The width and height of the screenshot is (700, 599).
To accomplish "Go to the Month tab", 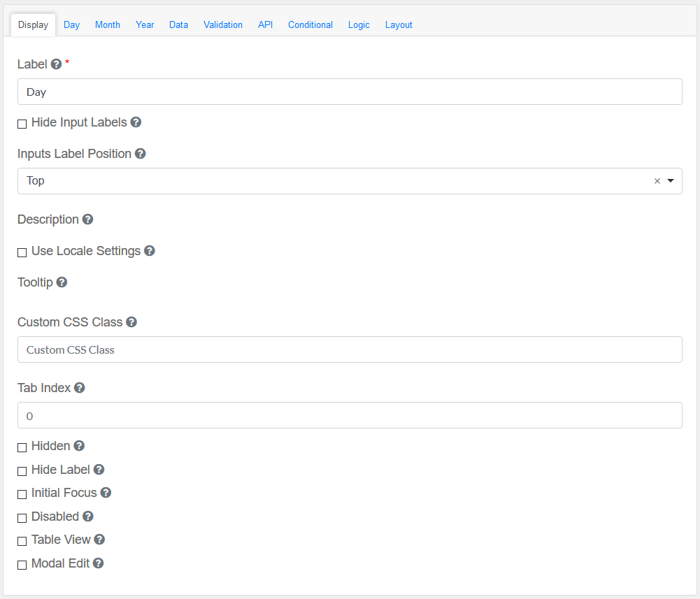I will click(108, 24).
